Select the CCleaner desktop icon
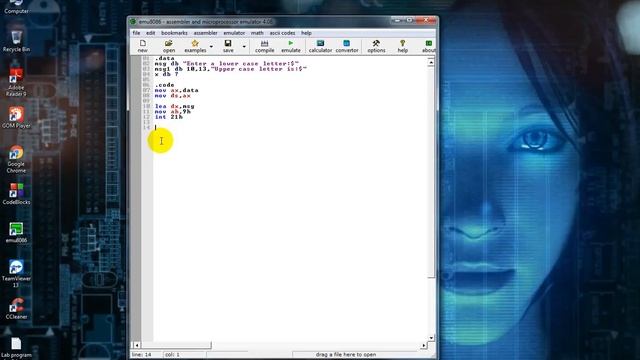The image size is (640, 360). (16, 309)
